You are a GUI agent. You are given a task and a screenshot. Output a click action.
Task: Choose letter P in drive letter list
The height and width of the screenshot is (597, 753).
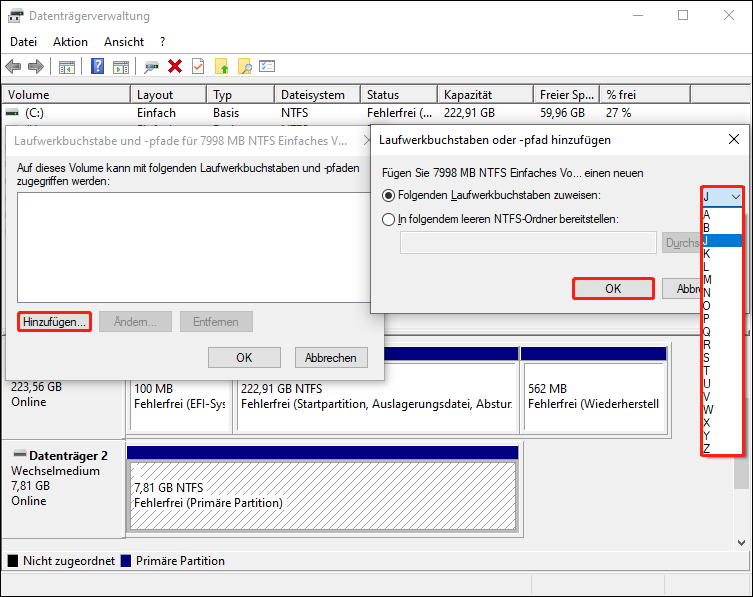click(x=722, y=318)
